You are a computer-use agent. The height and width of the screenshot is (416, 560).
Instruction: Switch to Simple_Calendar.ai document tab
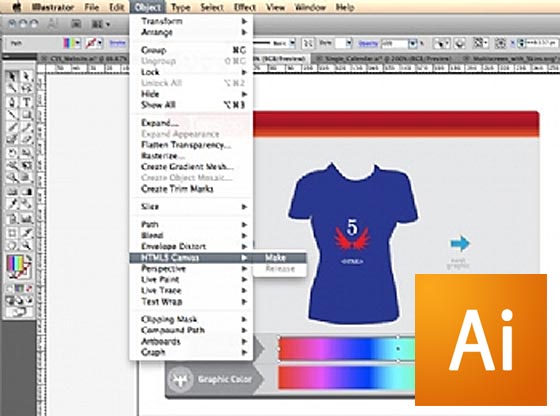384,59
